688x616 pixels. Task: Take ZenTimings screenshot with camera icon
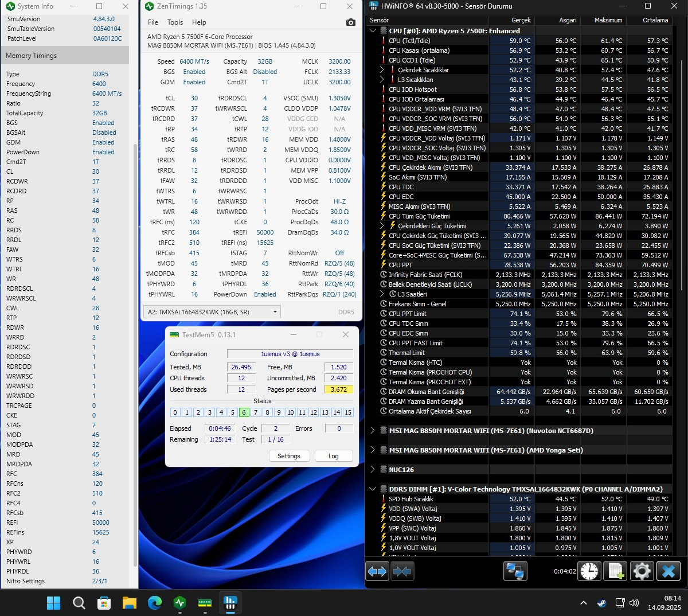(351, 22)
